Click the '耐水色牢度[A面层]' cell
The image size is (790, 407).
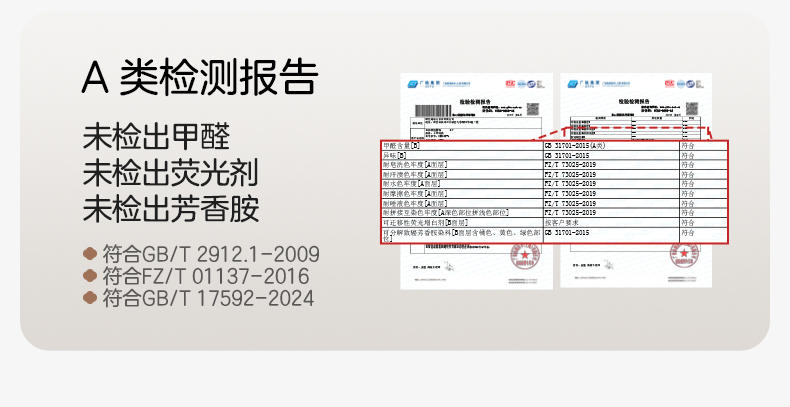[462, 184]
